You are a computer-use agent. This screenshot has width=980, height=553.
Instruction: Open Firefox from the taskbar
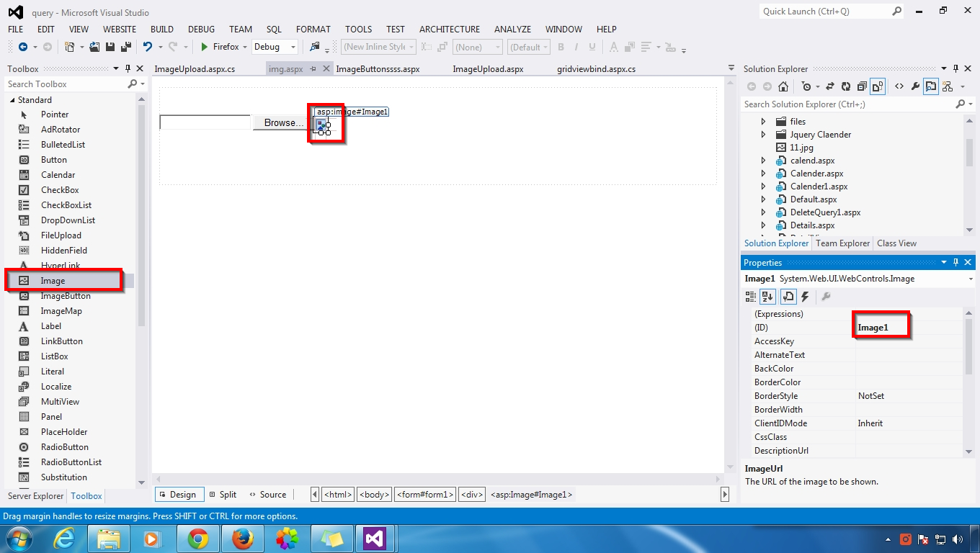pos(243,538)
